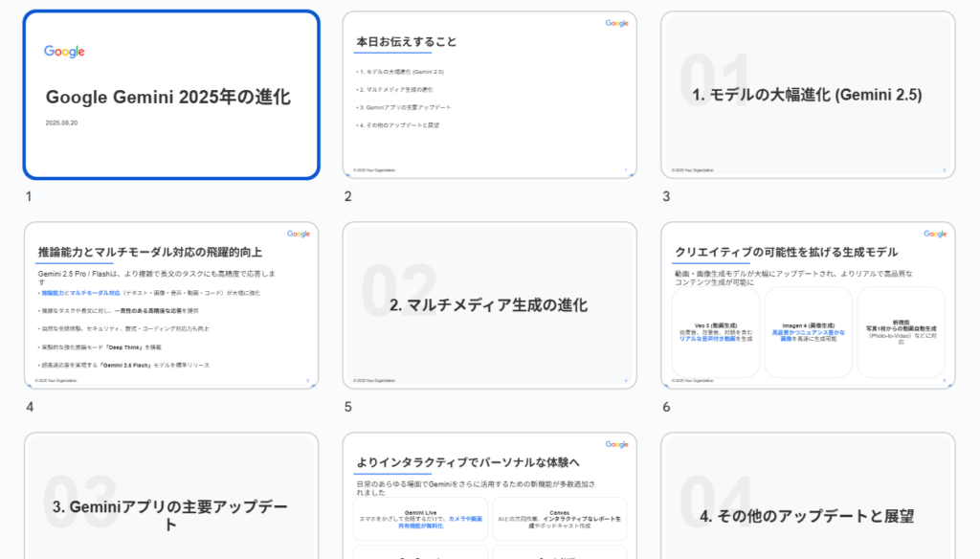Click the Veo 3 (動画生成) card on slide 6
Screen dimensions: 980x559
[x=716, y=332]
